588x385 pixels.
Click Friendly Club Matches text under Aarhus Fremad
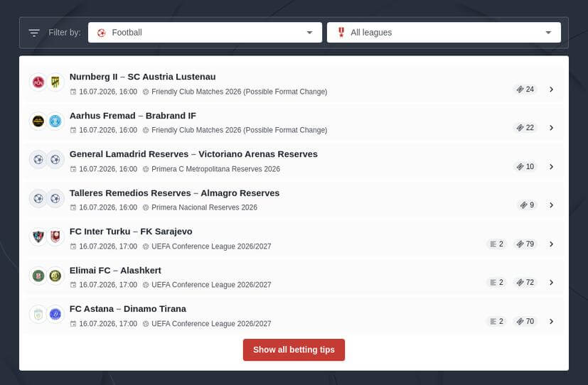pos(239,130)
